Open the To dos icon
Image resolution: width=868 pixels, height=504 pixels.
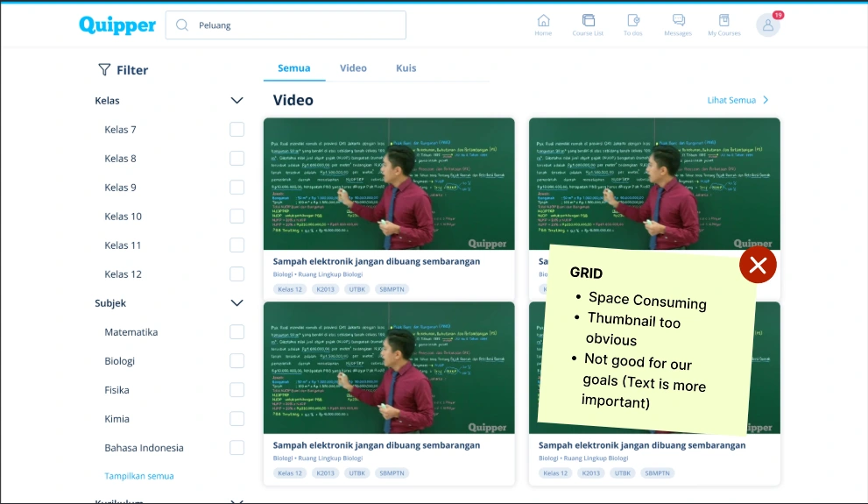point(633,20)
